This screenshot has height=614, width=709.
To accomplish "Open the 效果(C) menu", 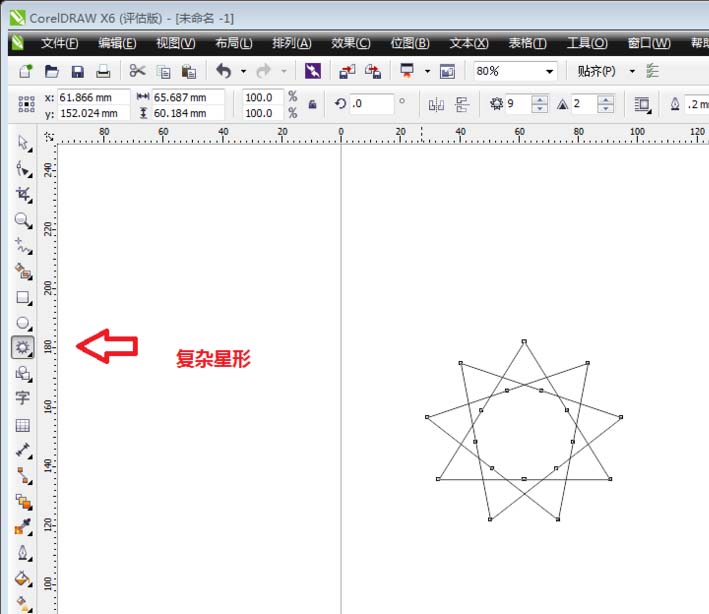I will [x=350, y=43].
